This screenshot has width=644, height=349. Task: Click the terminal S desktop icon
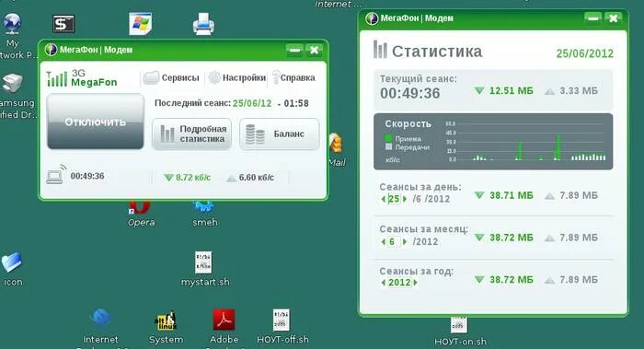[63, 23]
